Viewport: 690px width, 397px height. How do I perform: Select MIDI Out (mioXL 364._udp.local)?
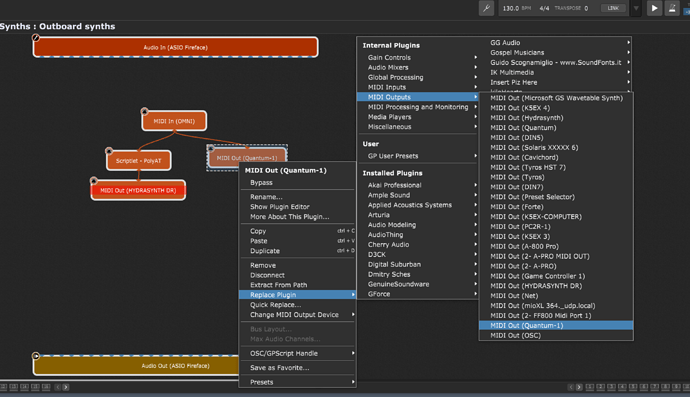556,305
